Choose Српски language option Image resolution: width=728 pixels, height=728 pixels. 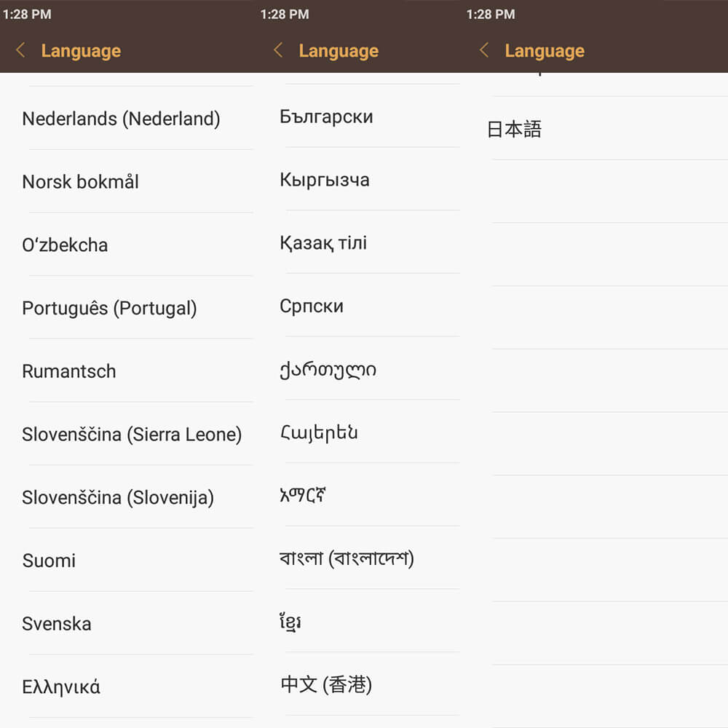tap(312, 306)
